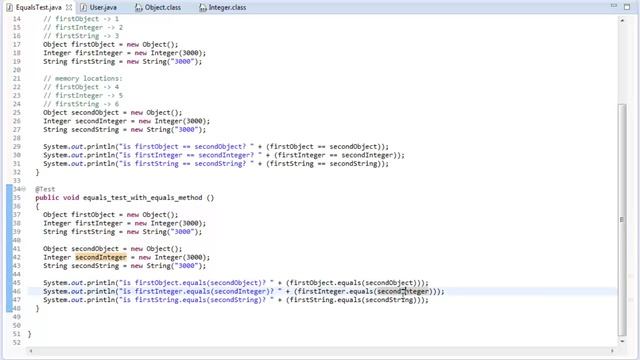Click line number 51 in the gutter

click(16, 334)
